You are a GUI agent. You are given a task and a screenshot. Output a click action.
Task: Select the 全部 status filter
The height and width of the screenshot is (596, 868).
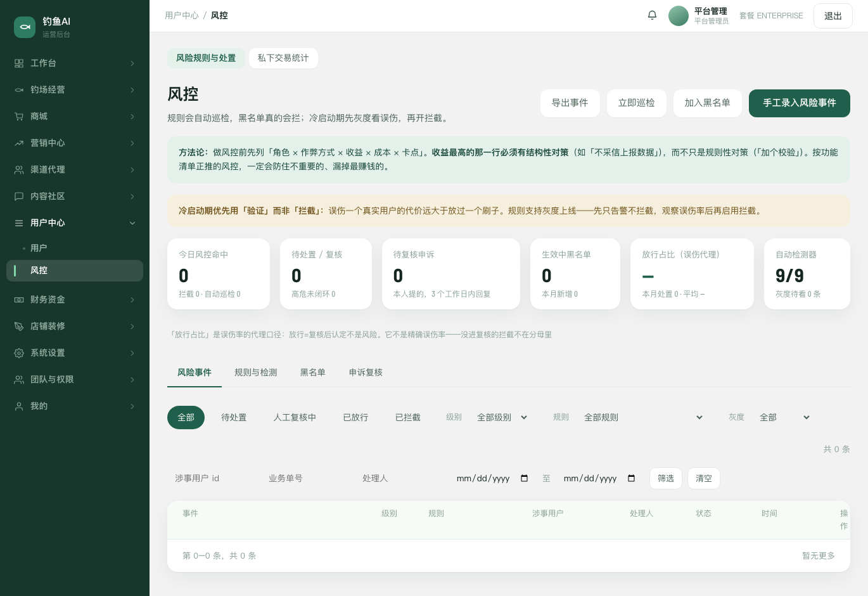point(186,417)
